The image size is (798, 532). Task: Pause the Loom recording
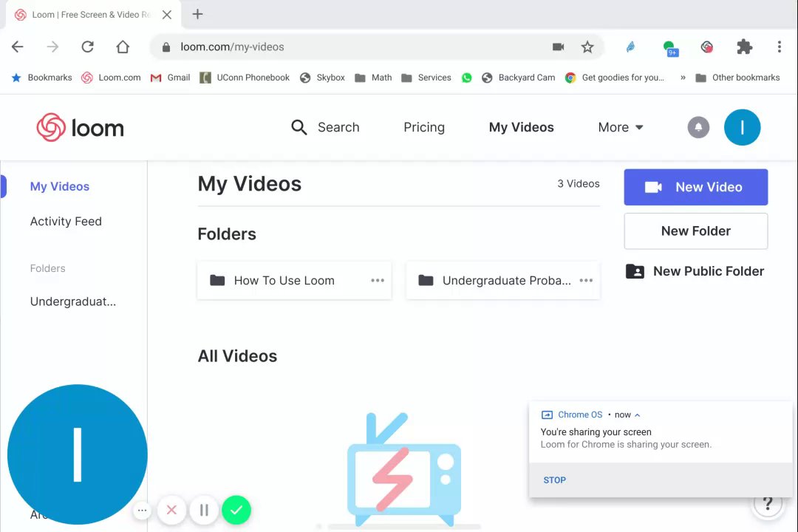pyautogui.click(x=204, y=510)
